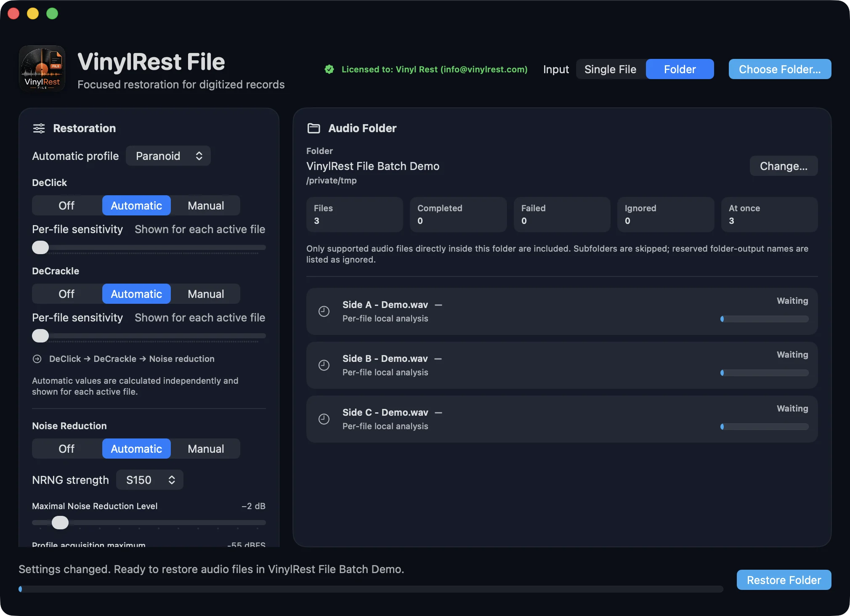The height and width of the screenshot is (616, 850).
Task: Click the DeClick → DeCrackle → Noise reduction text
Action: (132, 359)
